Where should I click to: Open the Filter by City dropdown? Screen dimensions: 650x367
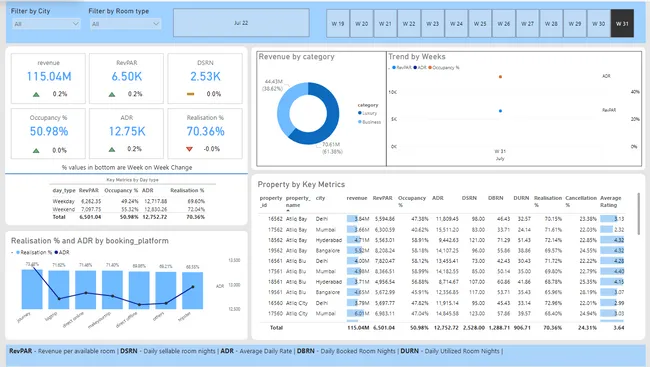click(46, 24)
